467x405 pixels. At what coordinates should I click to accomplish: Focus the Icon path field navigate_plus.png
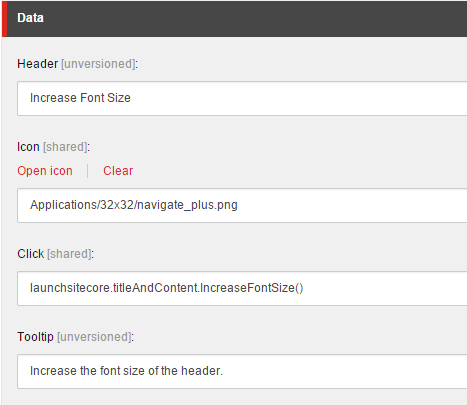click(242, 205)
